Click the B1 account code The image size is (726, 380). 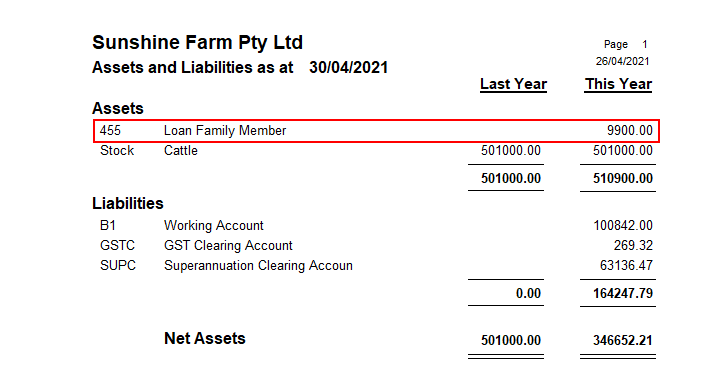[x=108, y=225]
